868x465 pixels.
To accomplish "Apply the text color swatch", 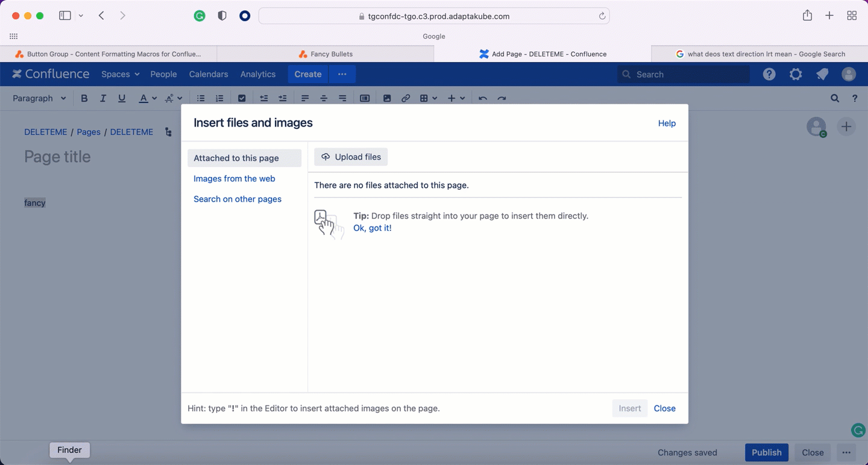I will (x=143, y=98).
